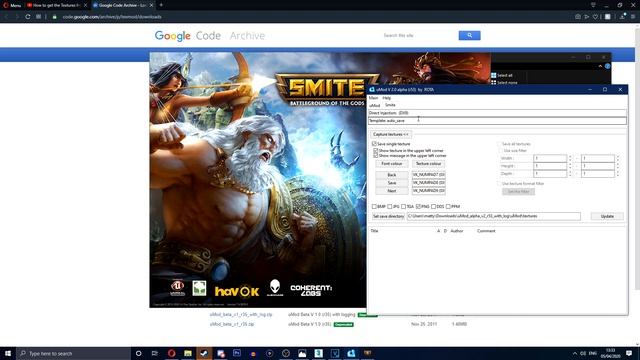Open the Opera downloads icon
Screen dimensions: 640x360
(x=622, y=17)
